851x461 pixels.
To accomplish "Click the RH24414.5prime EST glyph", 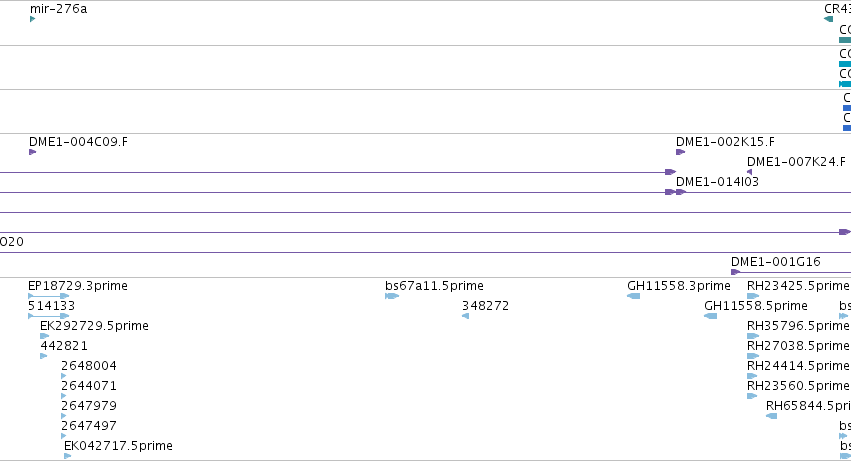I will coord(752,376).
